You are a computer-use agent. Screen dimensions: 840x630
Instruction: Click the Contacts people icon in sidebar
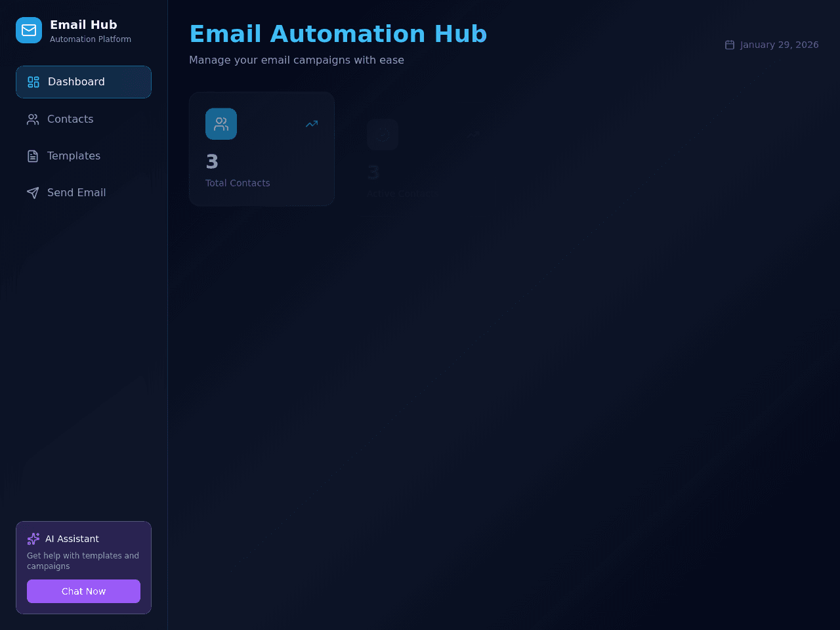33,119
